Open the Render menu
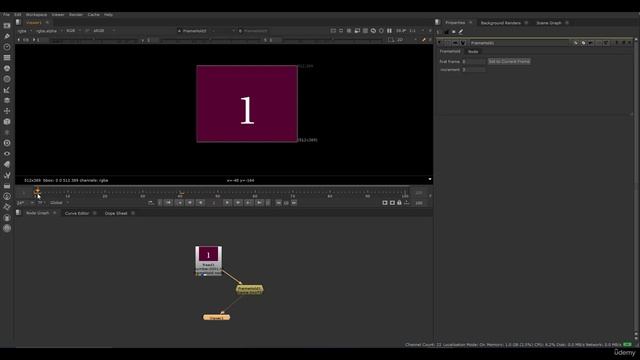Viewport: 640px width, 360px height. click(x=76, y=15)
